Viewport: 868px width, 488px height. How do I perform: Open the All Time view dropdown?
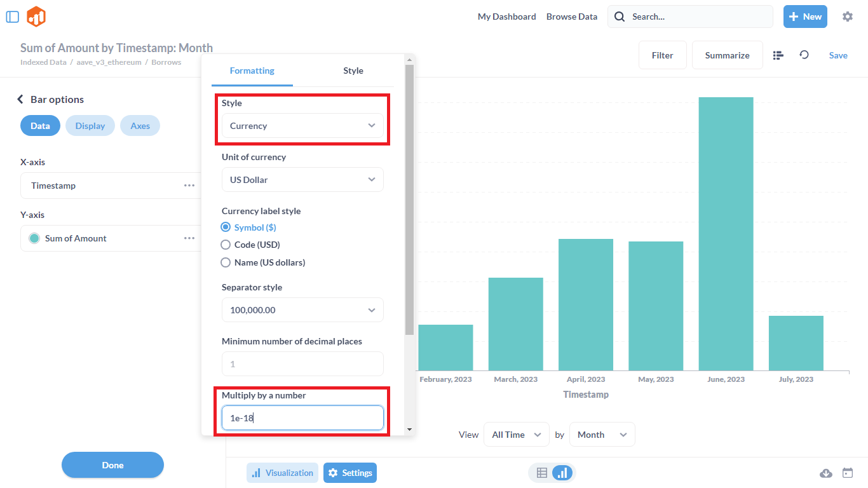(516, 435)
